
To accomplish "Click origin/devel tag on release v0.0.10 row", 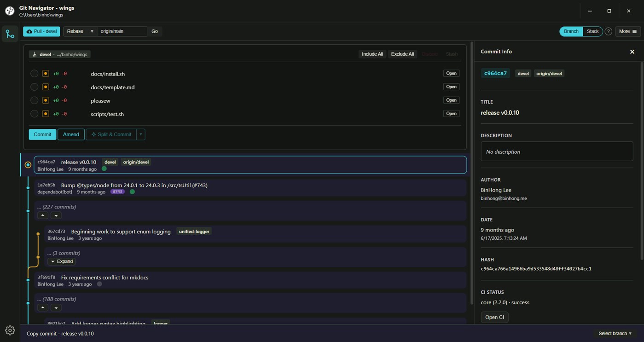I will [x=136, y=162].
